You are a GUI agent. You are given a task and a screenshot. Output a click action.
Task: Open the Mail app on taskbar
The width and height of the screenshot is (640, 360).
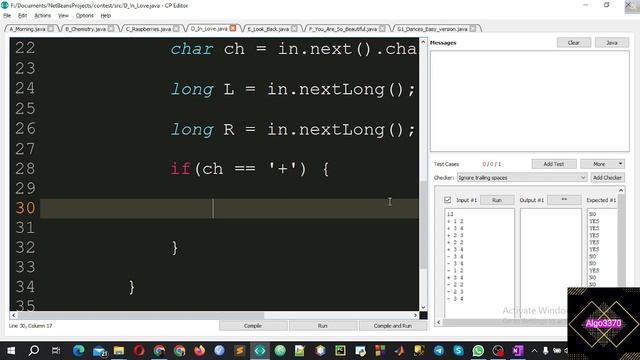pos(99,351)
